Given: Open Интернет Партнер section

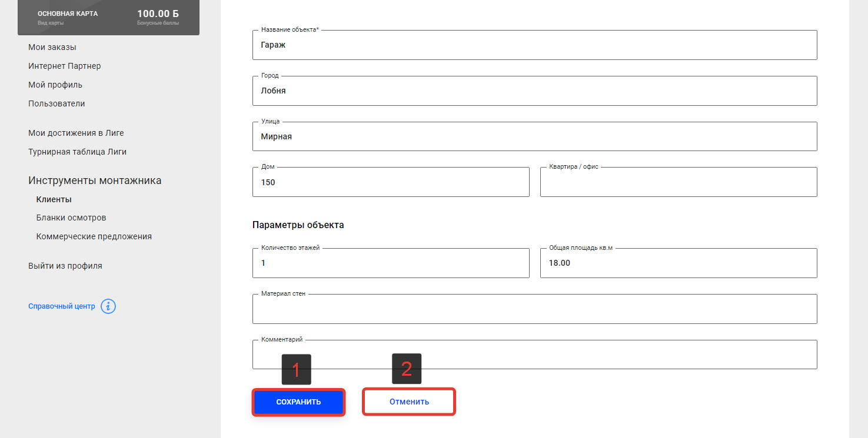Looking at the screenshot, I should tap(65, 66).
